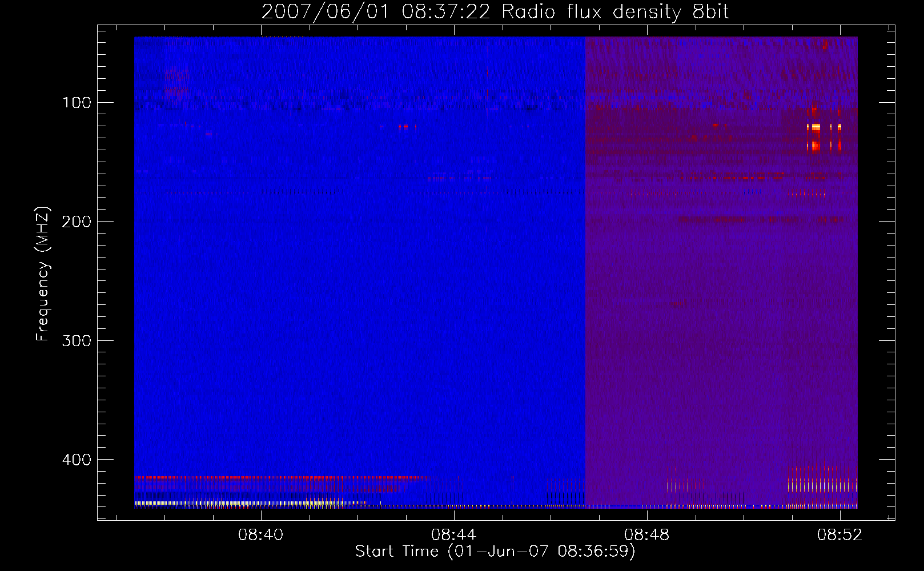Click the 'Frequency (MHZ)' axis label

tap(43, 274)
